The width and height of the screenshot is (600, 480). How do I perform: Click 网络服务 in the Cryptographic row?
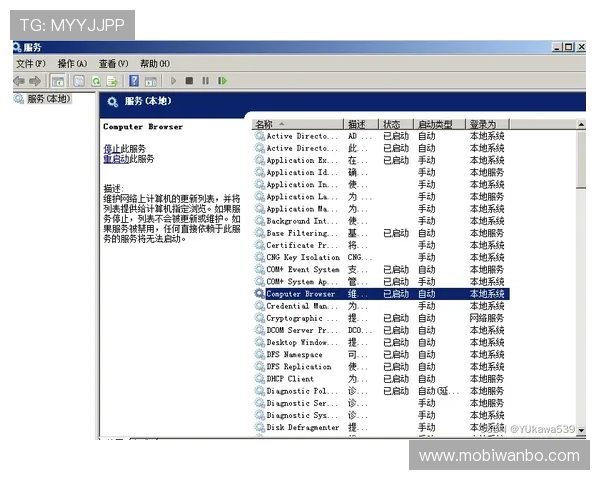pyautogui.click(x=487, y=318)
